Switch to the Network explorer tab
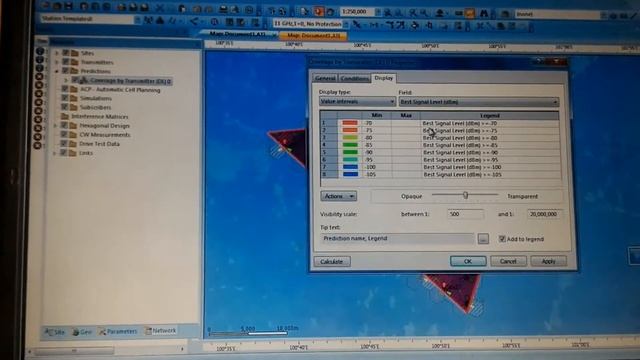This screenshot has height=360, width=640. (161, 331)
